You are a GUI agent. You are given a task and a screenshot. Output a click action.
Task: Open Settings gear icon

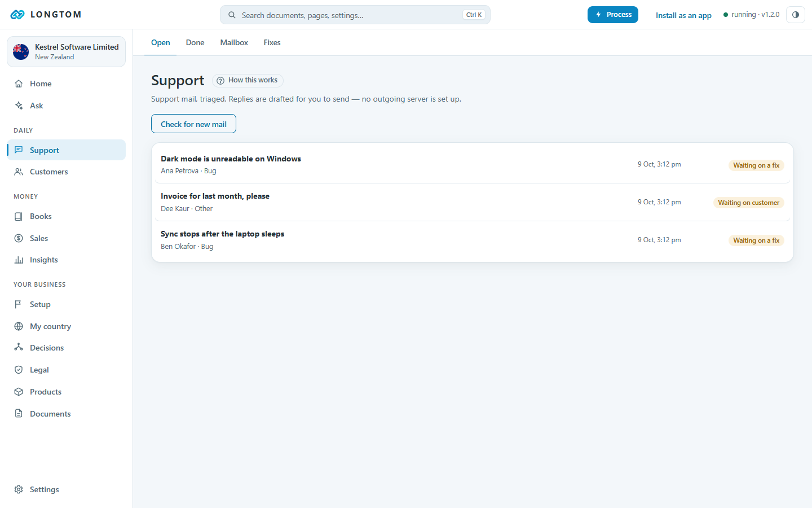[19, 489]
